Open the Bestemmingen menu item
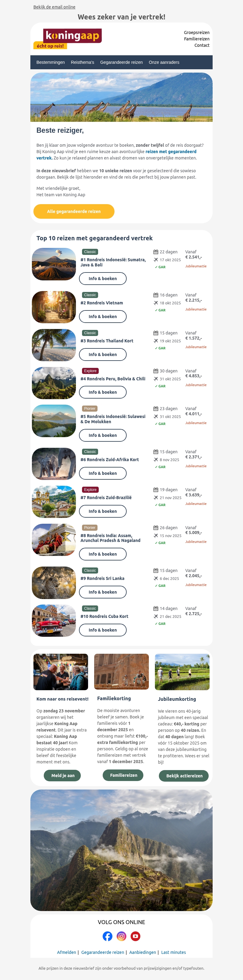The image size is (243, 980). pyautogui.click(x=51, y=62)
